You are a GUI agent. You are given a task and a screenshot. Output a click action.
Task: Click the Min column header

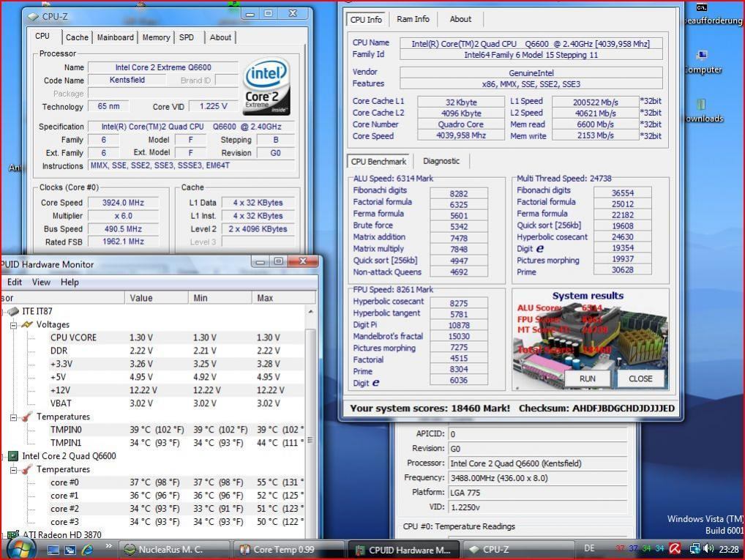(220, 298)
